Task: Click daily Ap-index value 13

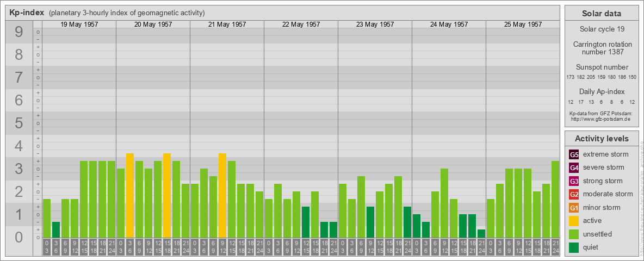Action: [x=591, y=102]
